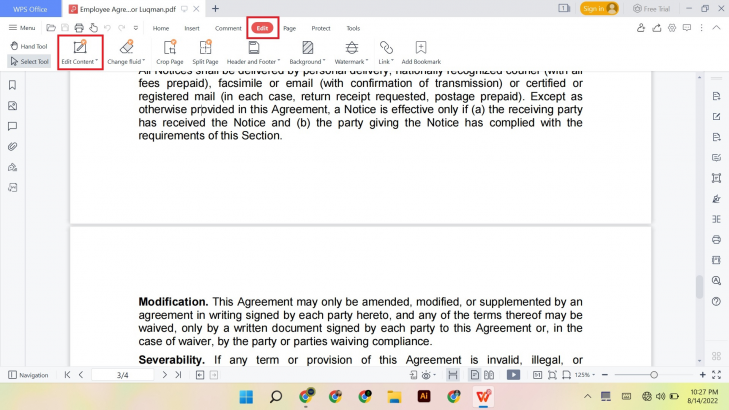Open Header and Footer options
This screenshot has height=410, width=729.
253,52
